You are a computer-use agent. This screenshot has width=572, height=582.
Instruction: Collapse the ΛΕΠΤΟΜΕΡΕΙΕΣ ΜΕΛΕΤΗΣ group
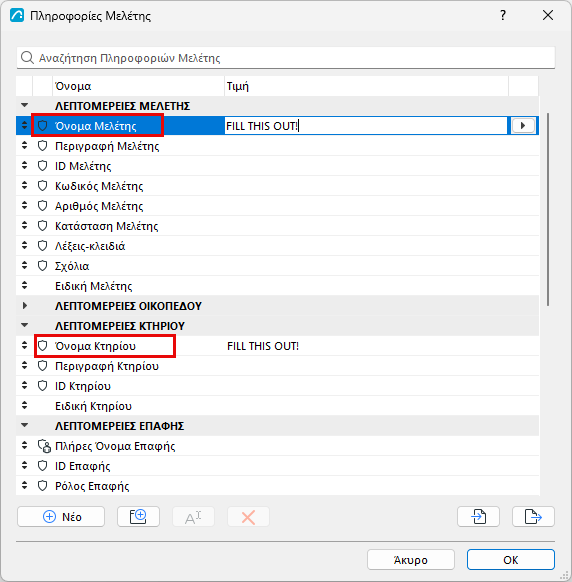(24, 105)
